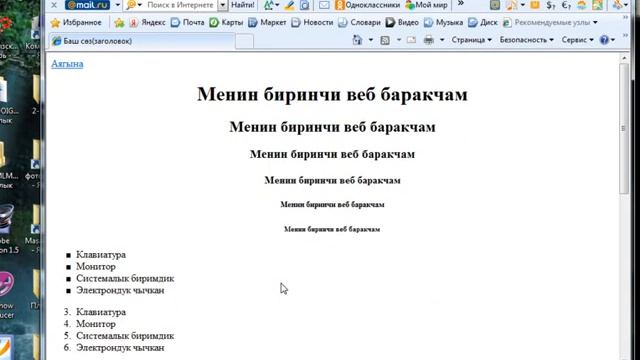
Task: Open Одноклассники from the toolbar
Action: [x=367, y=5]
